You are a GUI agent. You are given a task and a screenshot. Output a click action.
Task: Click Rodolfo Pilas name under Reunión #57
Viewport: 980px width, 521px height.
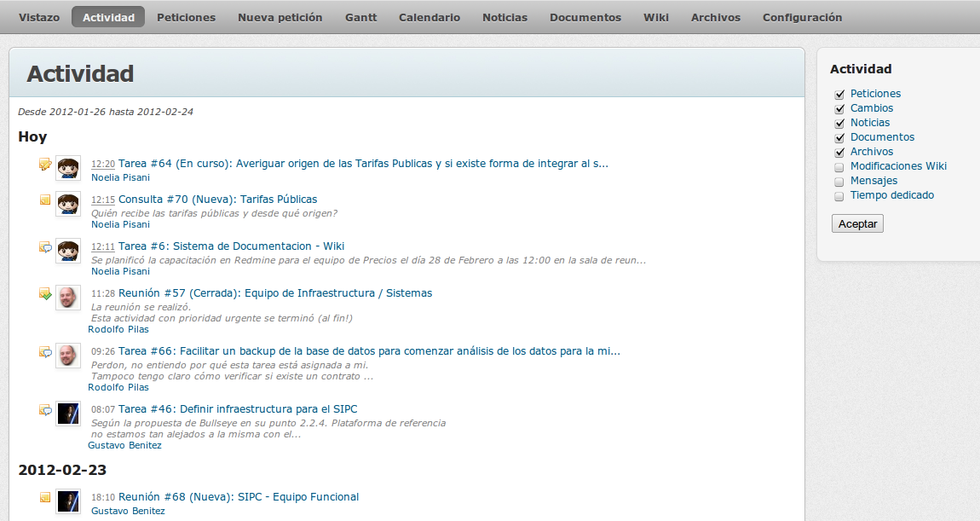[118, 330]
